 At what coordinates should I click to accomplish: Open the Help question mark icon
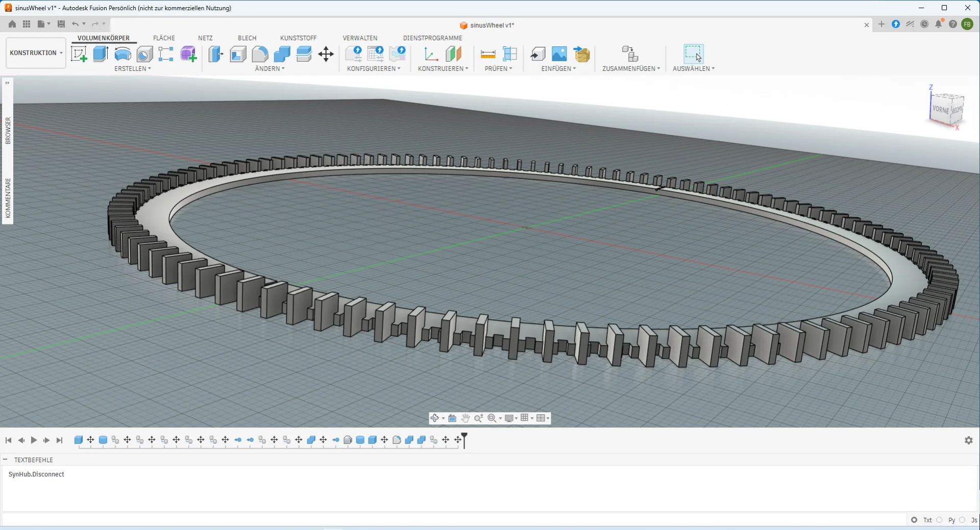953,24
